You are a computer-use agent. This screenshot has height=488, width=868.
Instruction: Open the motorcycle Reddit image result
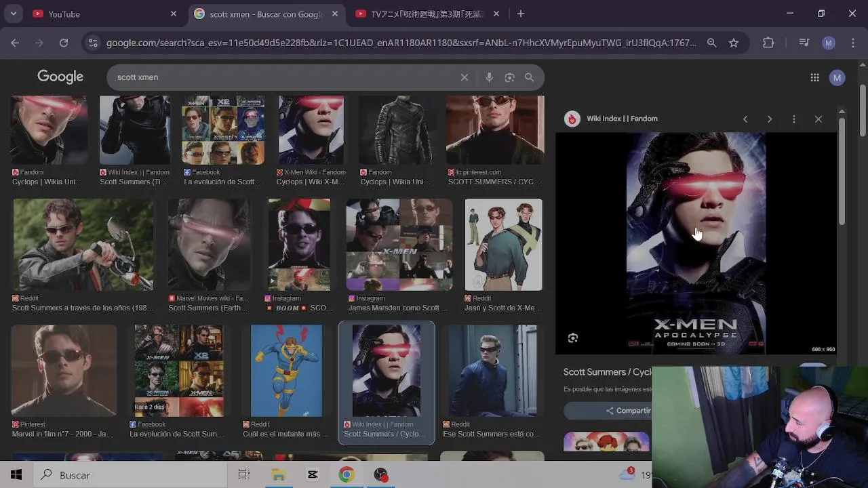pos(83,245)
